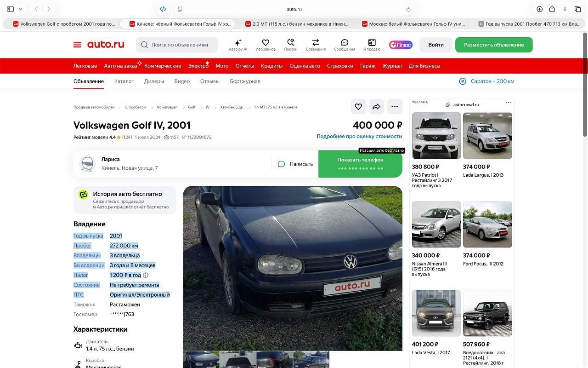The height and width of the screenshot is (368, 588).
Task: Switch to the Отзывы tab
Action: (209, 81)
